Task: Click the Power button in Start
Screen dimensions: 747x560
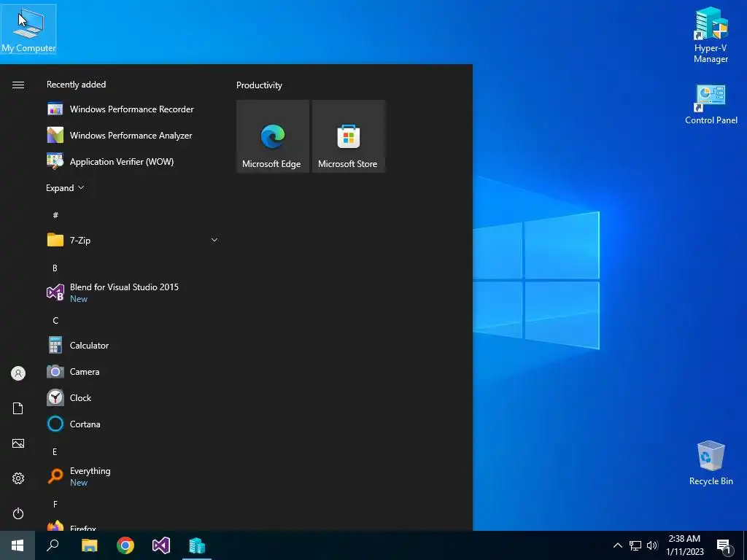Action: pos(18,513)
